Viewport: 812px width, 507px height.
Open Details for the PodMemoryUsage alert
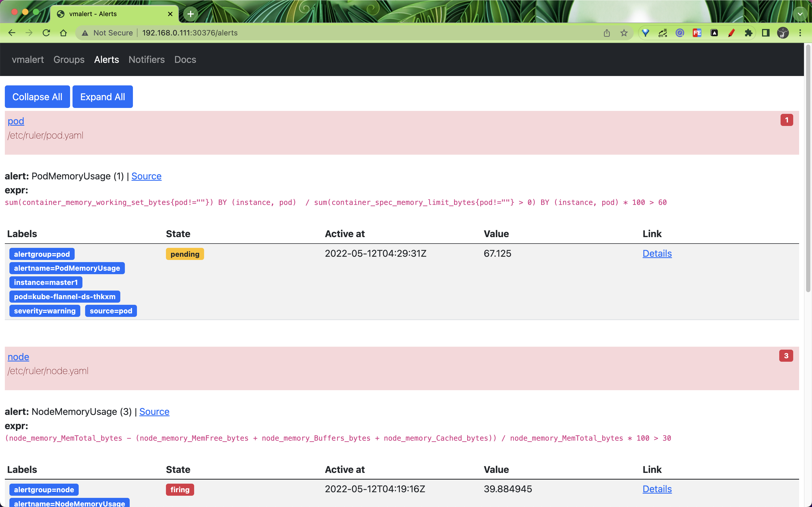[657, 253]
